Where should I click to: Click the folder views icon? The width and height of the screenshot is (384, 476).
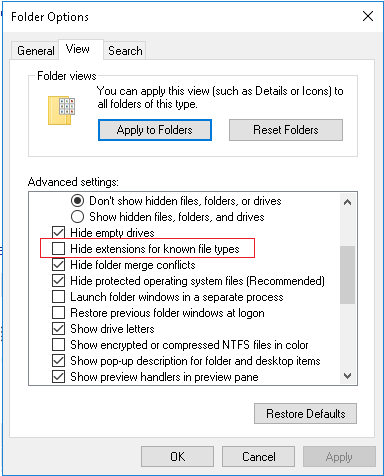click(62, 111)
